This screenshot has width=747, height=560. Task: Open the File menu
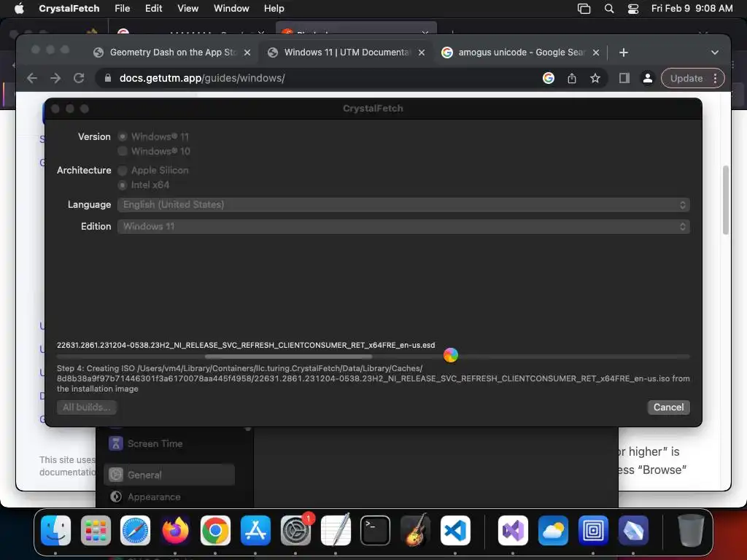tap(122, 9)
